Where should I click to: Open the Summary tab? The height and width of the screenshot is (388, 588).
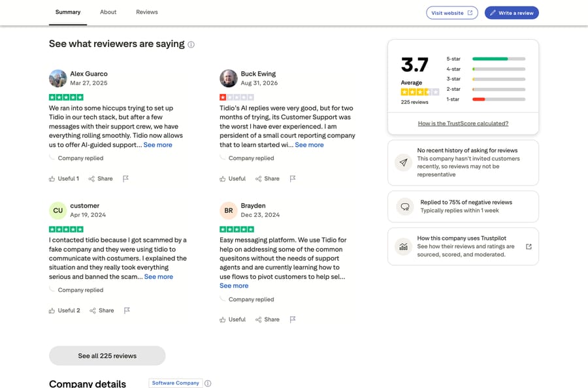click(x=68, y=12)
